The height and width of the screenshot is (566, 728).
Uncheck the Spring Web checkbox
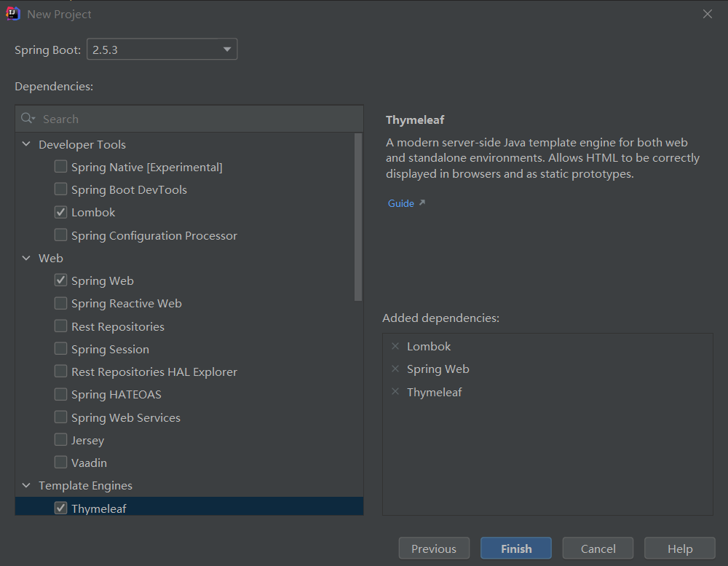pos(60,280)
